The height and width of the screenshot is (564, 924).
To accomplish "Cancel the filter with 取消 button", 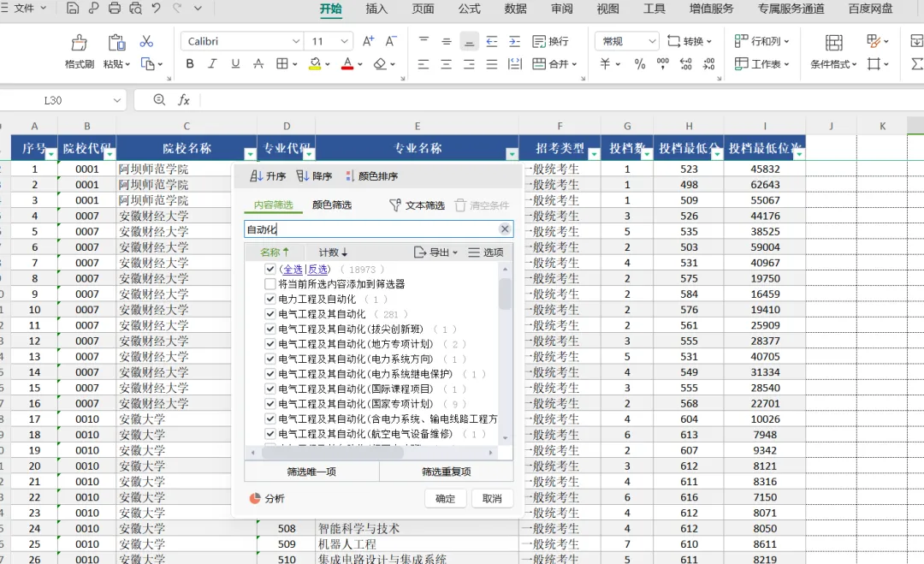I will coord(492,499).
